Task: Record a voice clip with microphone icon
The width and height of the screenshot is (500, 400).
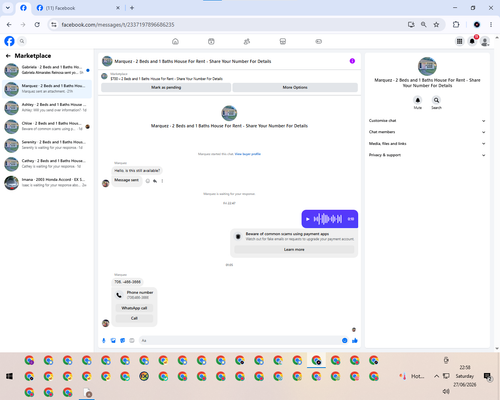Action: click(104, 340)
